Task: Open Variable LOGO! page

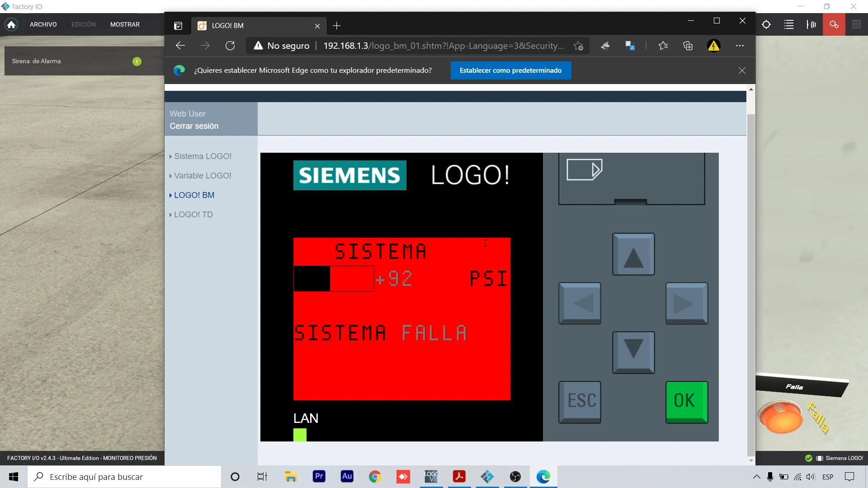Action: pyautogui.click(x=203, y=176)
